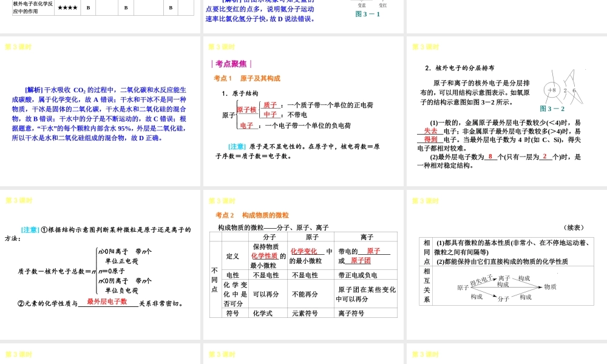Click the heading 考点2 构成物质的微粒
607x364 pixels.
pos(252,215)
